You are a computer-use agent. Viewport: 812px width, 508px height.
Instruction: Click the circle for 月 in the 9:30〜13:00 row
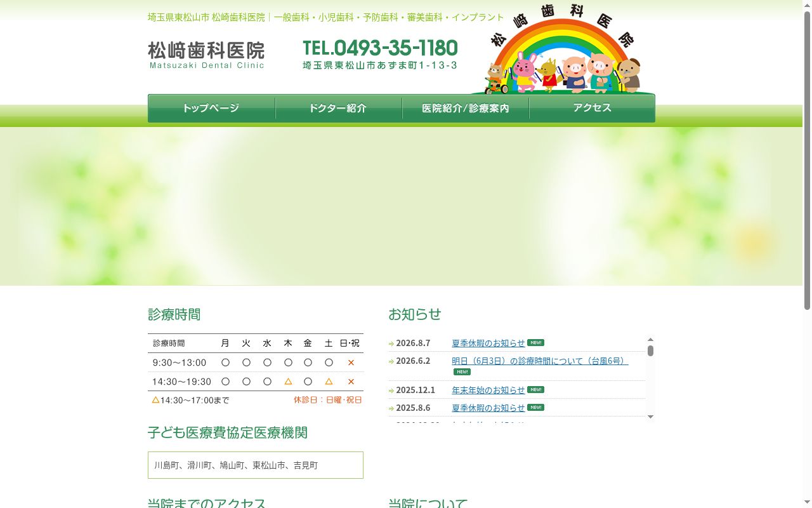pyautogui.click(x=225, y=363)
